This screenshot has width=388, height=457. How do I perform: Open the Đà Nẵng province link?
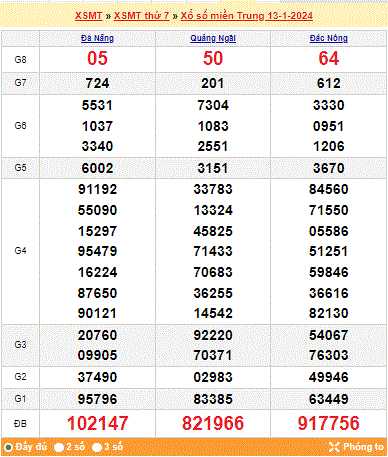coord(97,38)
